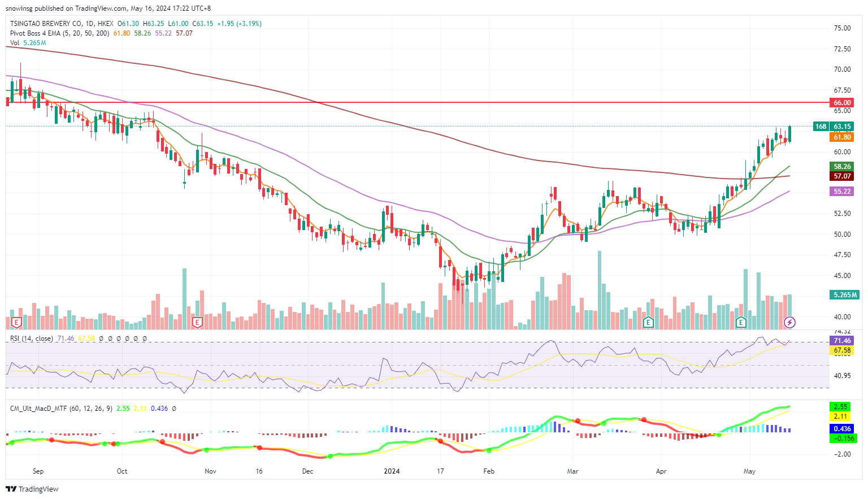Click the green 63.15 last price label

click(841, 127)
